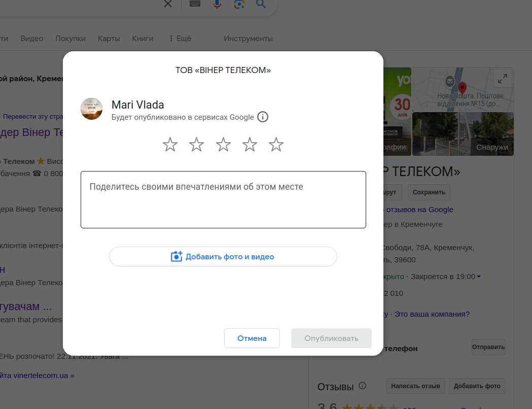
Task: Open the Снаружи exterior photo
Action: tap(463, 134)
